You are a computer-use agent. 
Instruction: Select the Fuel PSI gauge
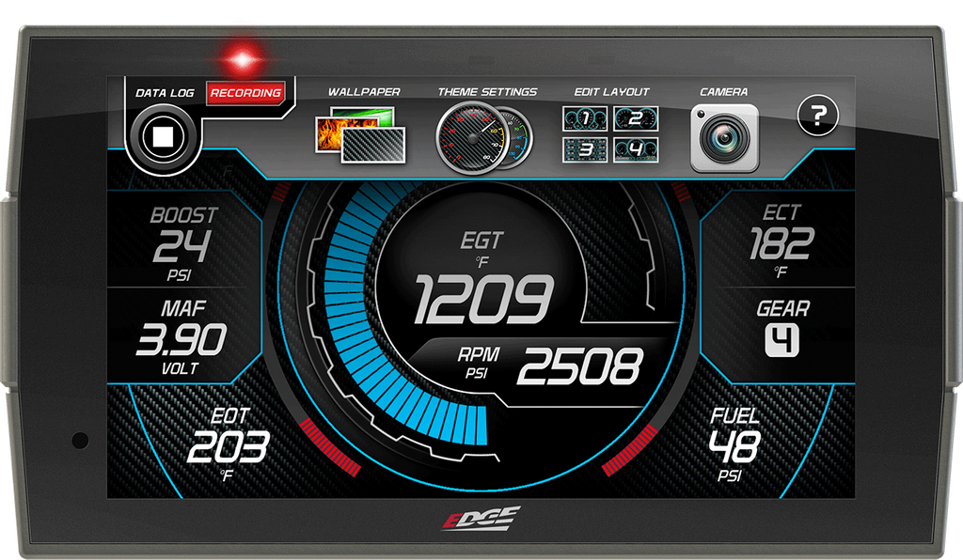click(x=734, y=443)
